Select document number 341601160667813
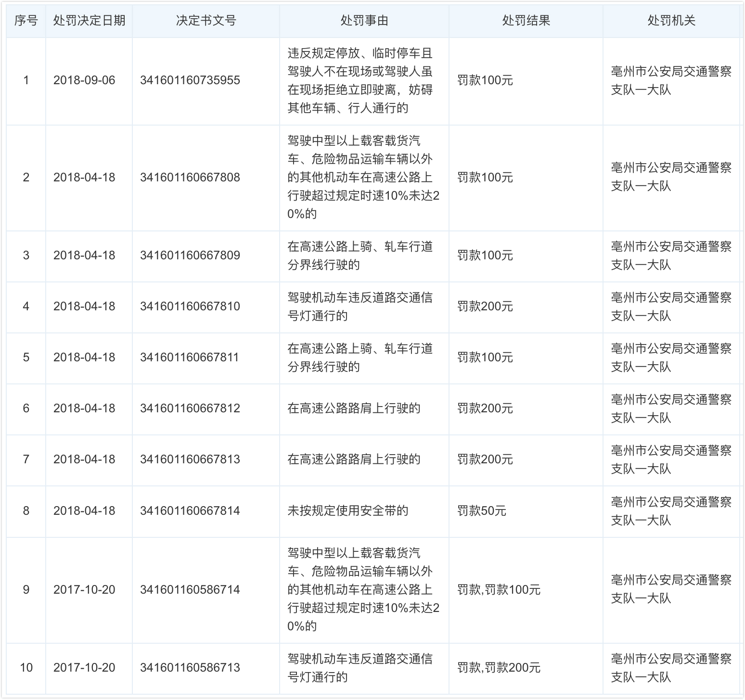This screenshot has height=700, width=745. click(190, 459)
